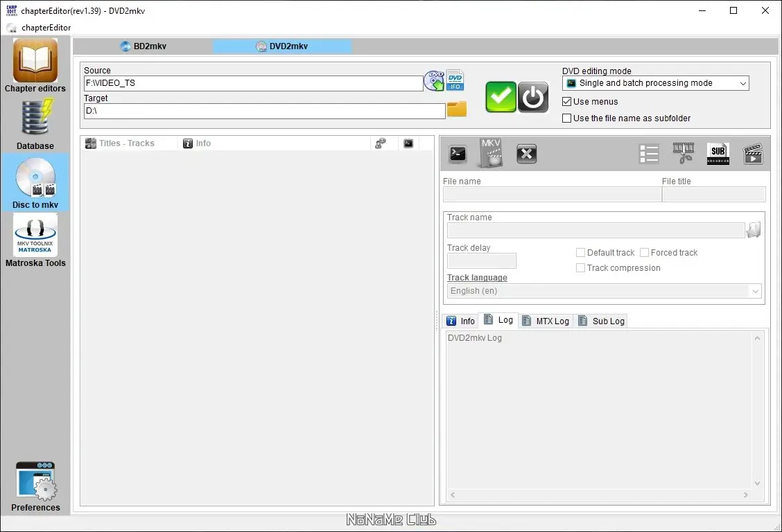This screenshot has height=532, width=782.
Task: Open the DVD editing mode dropdown
Action: pos(655,83)
